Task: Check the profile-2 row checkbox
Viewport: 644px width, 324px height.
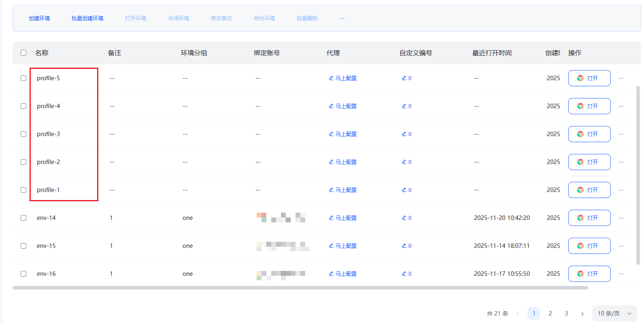Action: pyautogui.click(x=23, y=162)
